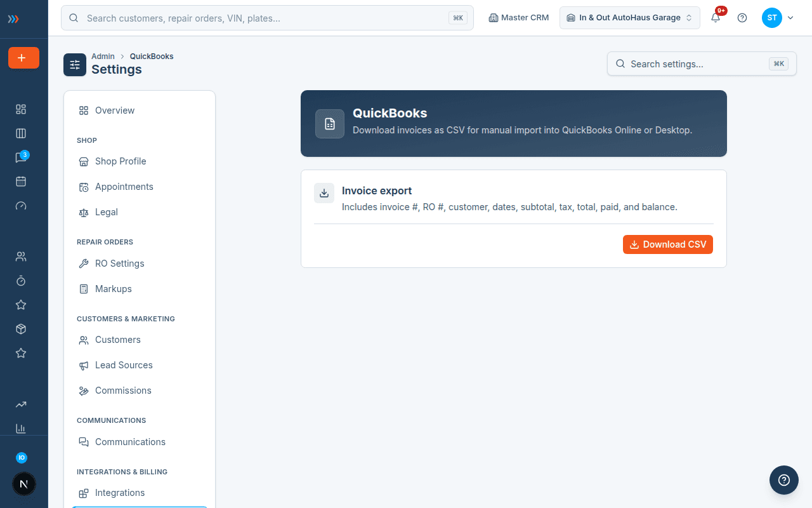Open Legal settings
The height and width of the screenshot is (508, 812).
point(140,212)
